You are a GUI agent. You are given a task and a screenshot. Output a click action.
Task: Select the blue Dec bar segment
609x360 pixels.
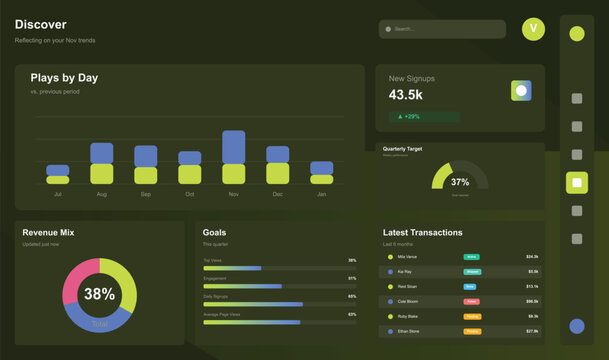click(277, 154)
